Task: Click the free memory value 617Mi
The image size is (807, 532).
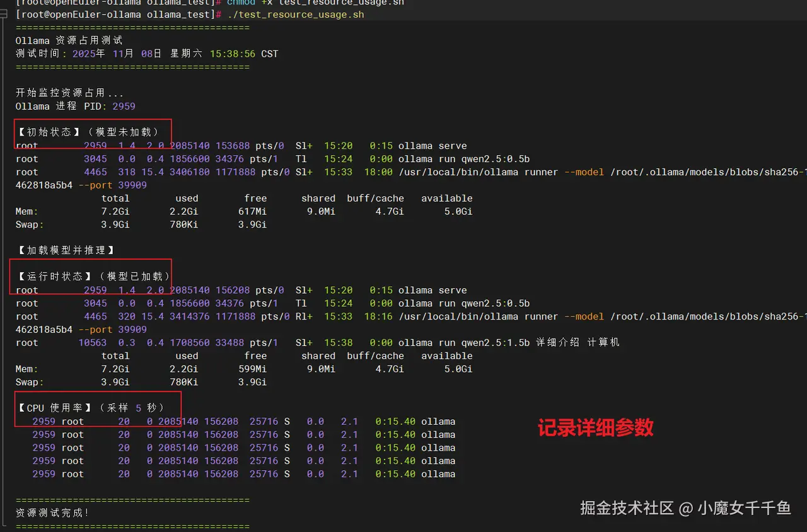Action: coord(252,212)
